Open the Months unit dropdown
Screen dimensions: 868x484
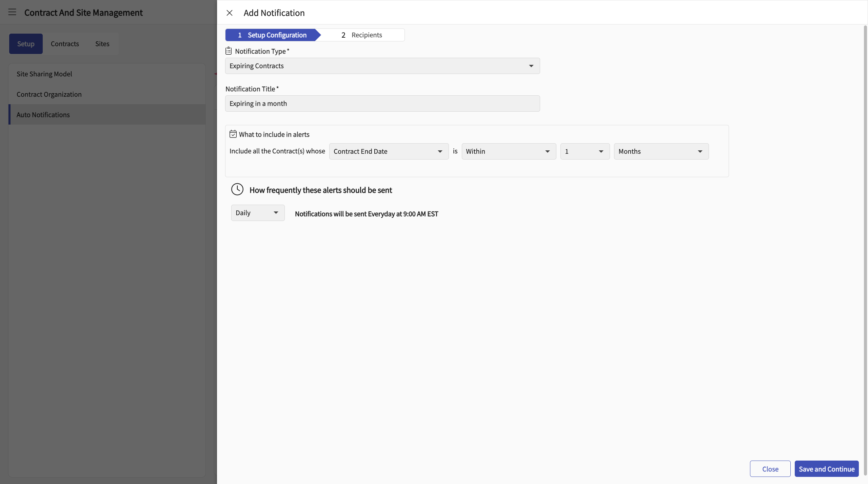(x=661, y=151)
